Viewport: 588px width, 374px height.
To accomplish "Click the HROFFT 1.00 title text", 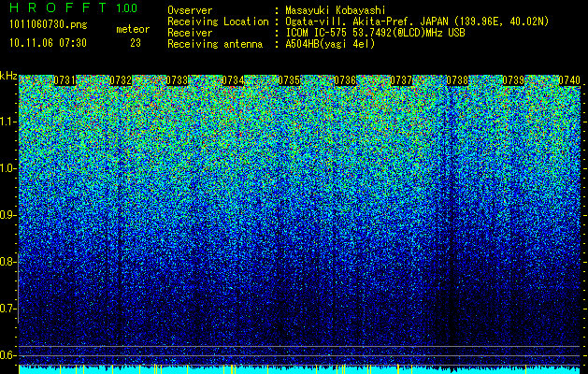I will coord(74,7).
